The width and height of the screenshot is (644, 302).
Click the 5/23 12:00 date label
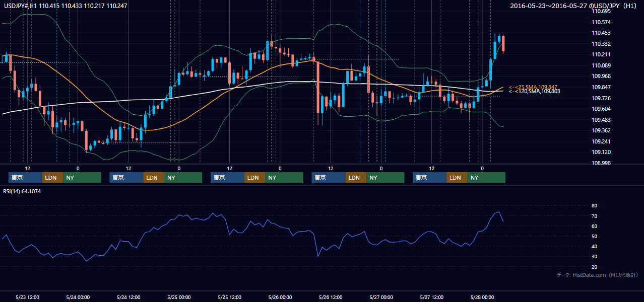click(x=28, y=297)
